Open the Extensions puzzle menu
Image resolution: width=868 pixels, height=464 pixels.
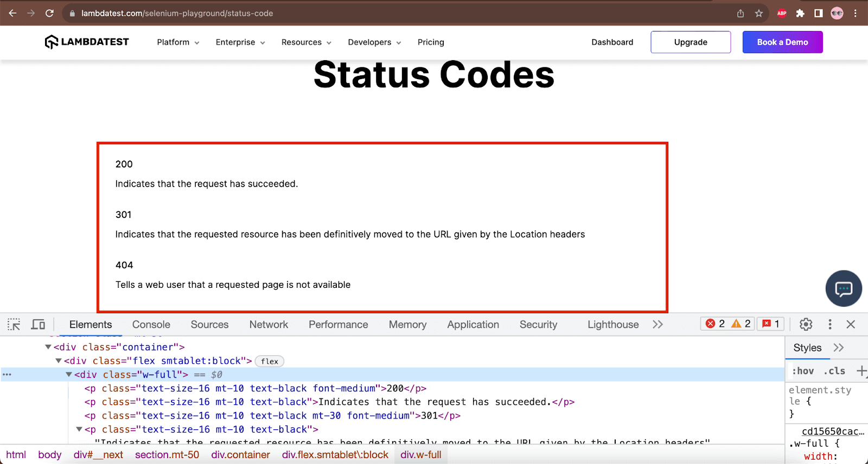(800, 14)
